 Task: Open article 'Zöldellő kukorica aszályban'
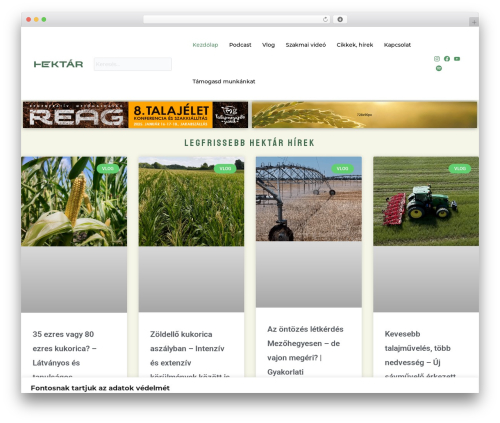[190, 355]
